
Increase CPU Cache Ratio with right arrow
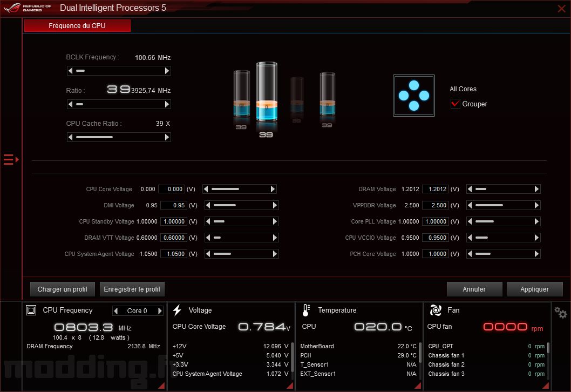167,137
